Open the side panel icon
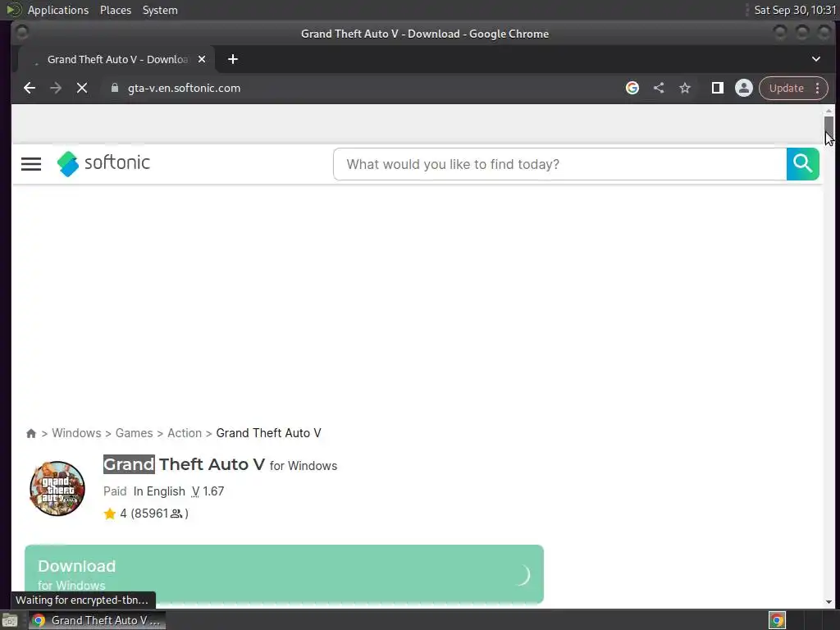This screenshot has height=630, width=840. [x=717, y=88]
